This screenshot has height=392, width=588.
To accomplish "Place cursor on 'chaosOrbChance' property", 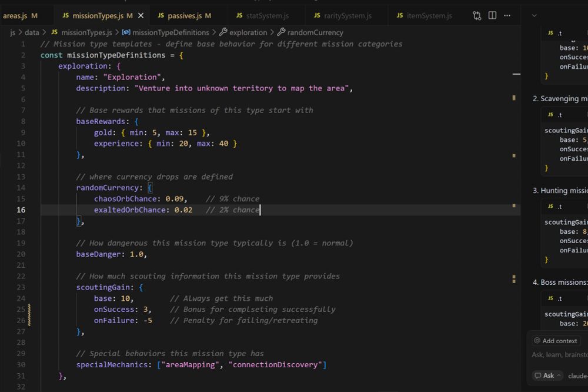I will [x=125, y=199].
